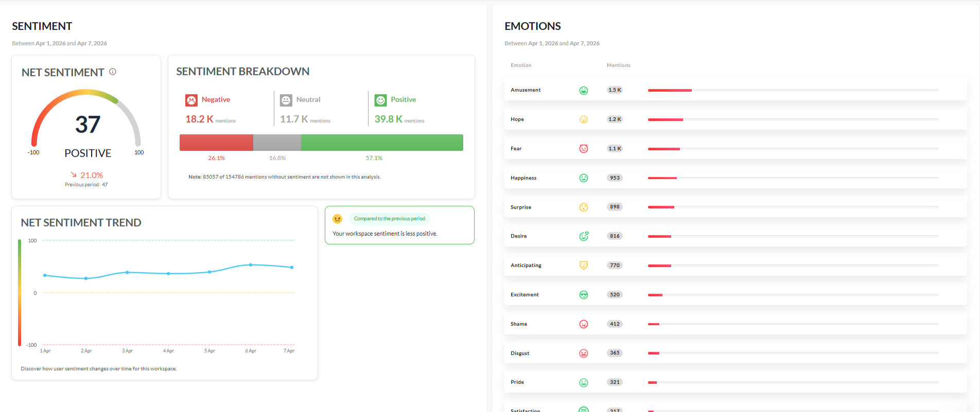Click the 18.2 K negative mentions value
Screen dimensions: 980x412
point(199,119)
